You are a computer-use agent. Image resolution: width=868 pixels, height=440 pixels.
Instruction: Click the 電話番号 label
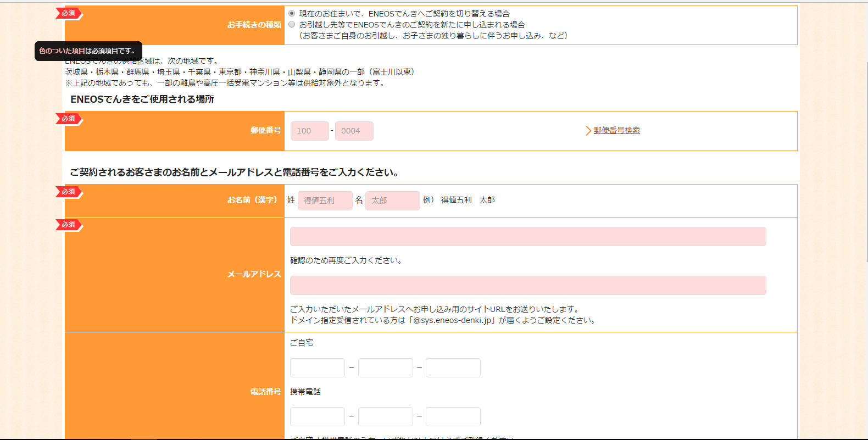pyautogui.click(x=266, y=392)
